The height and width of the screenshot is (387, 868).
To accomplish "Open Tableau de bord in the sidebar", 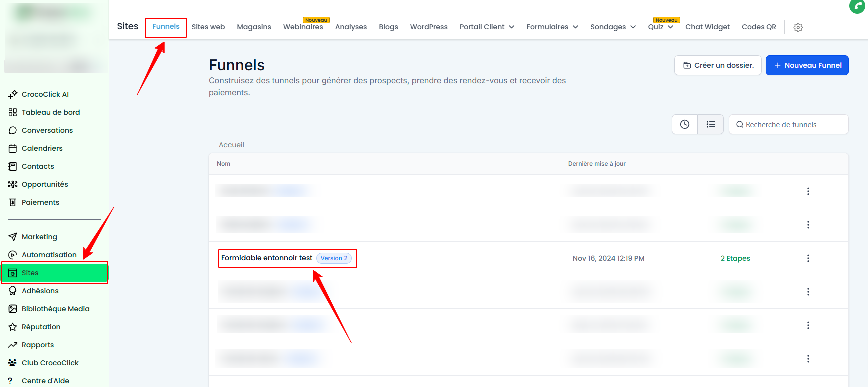I will click(x=51, y=112).
